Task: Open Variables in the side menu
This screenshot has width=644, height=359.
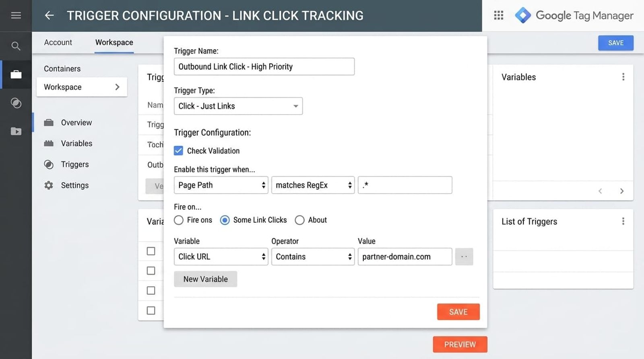Action: (x=76, y=144)
